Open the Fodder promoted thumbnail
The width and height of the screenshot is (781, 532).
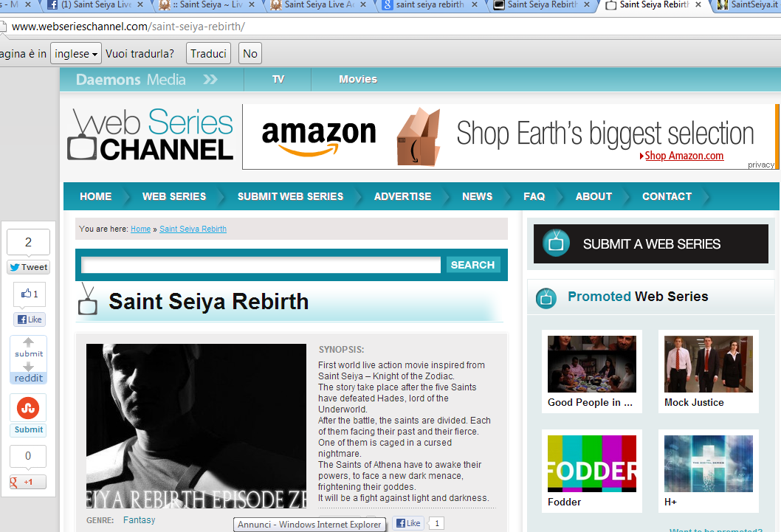tap(592, 464)
